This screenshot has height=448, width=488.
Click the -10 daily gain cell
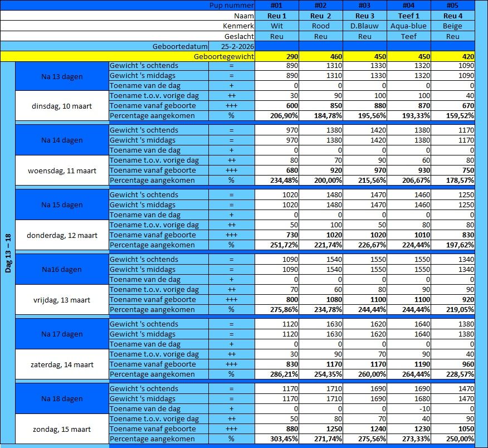click(409, 409)
